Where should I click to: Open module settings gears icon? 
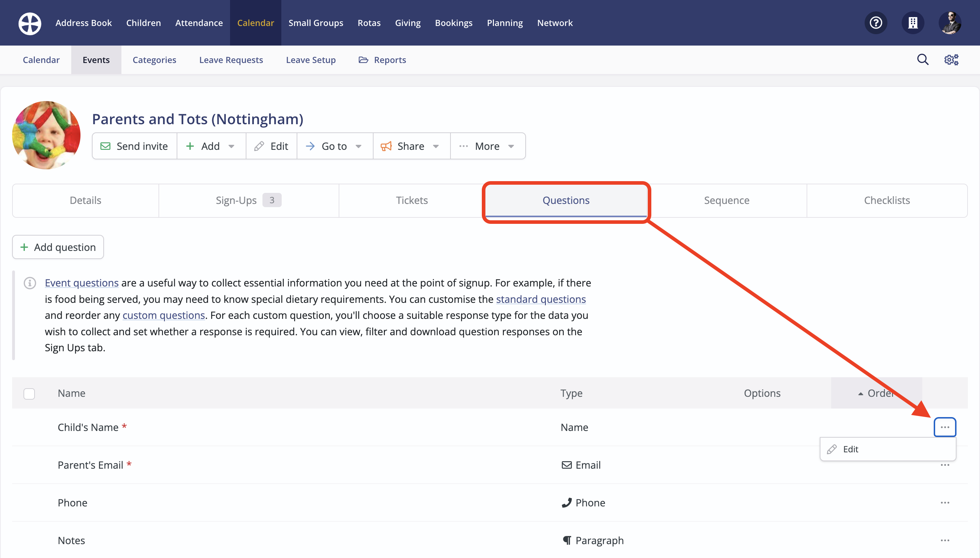coord(951,60)
